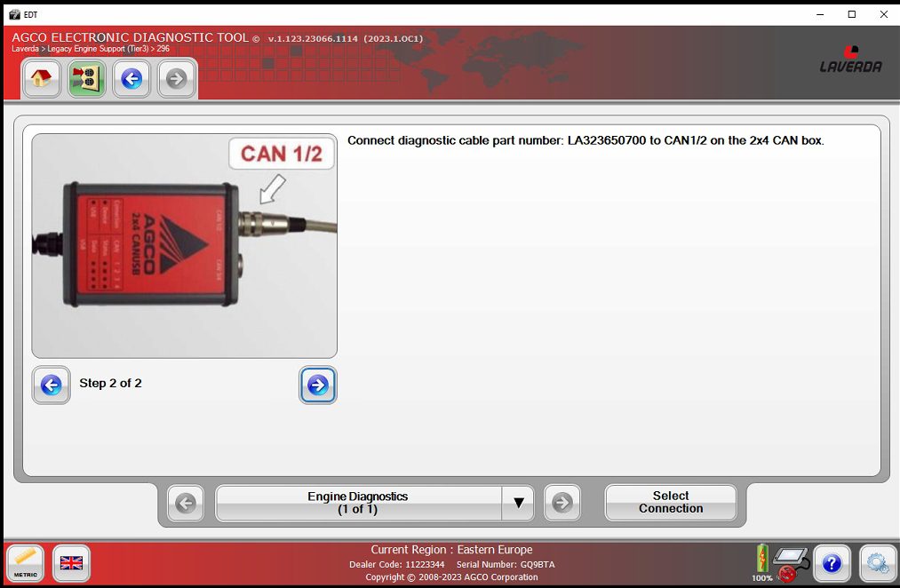Click the CAN 1/2 cable connection image
This screenshot has width=900, height=588.
(184, 245)
